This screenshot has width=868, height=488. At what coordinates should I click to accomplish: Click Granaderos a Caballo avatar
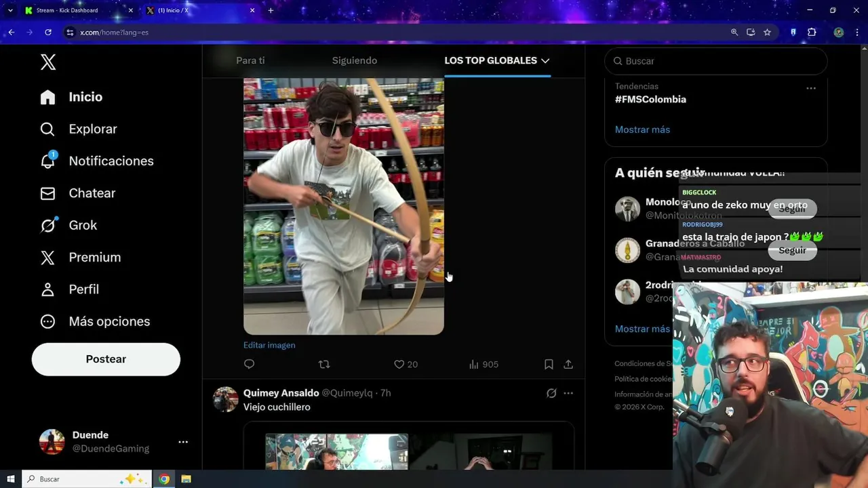pyautogui.click(x=627, y=250)
